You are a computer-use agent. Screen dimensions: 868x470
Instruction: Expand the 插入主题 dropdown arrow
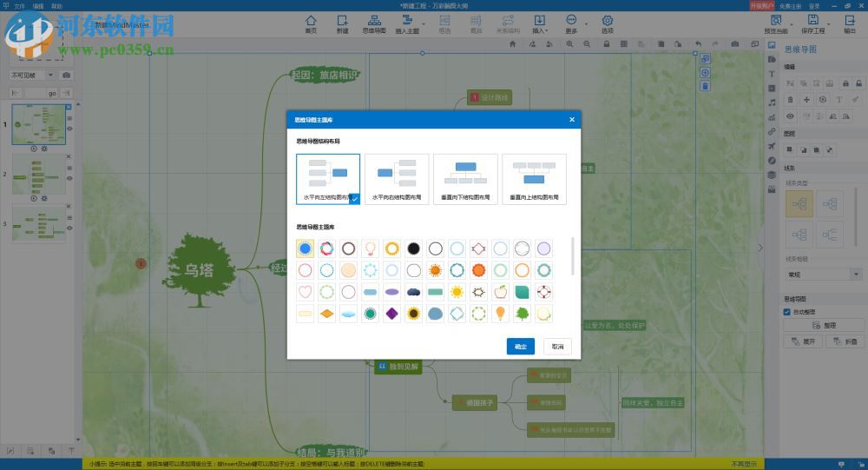coord(424,23)
